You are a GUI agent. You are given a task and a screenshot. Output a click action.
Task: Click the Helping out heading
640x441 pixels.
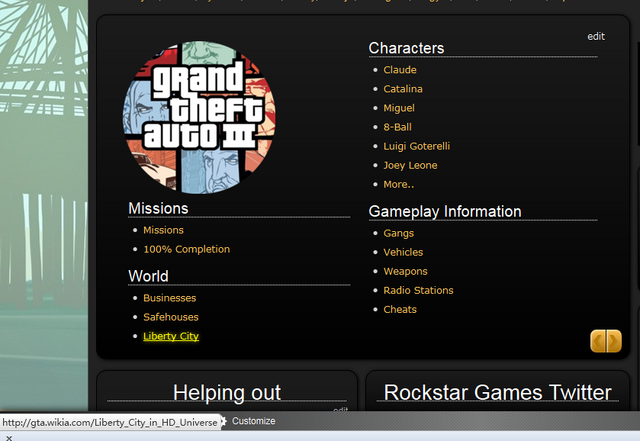tap(227, 392)
